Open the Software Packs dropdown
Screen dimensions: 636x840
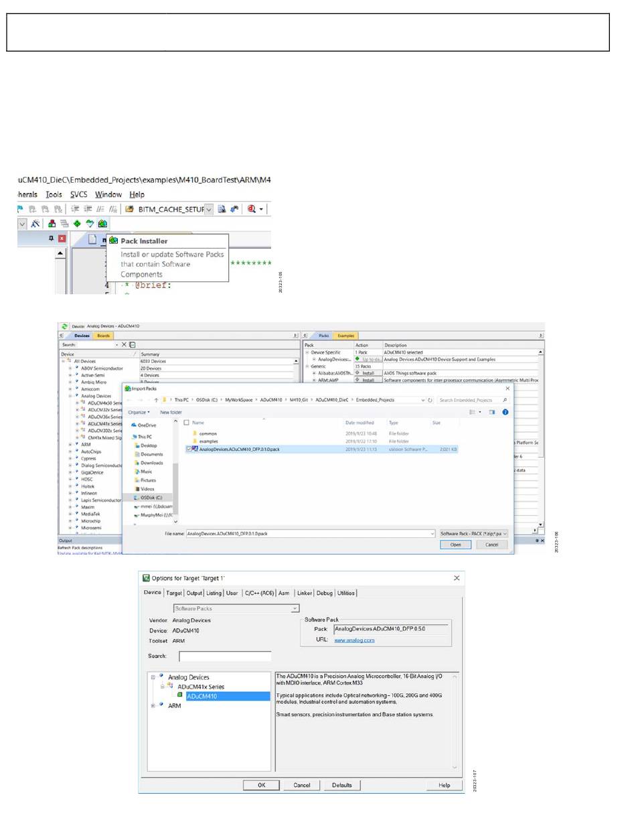pos(236,608)
